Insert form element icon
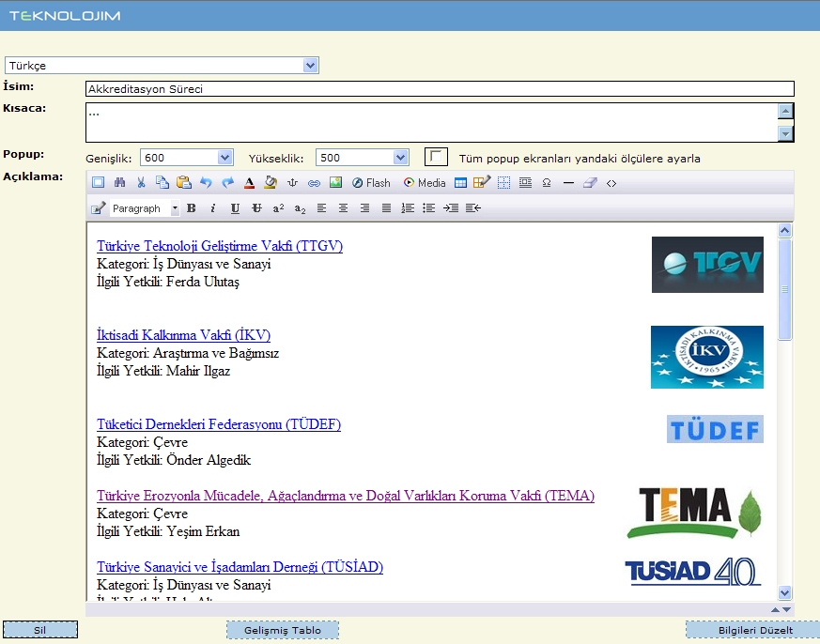This screenshot has height=644, width=820. (x=526, y=182)
